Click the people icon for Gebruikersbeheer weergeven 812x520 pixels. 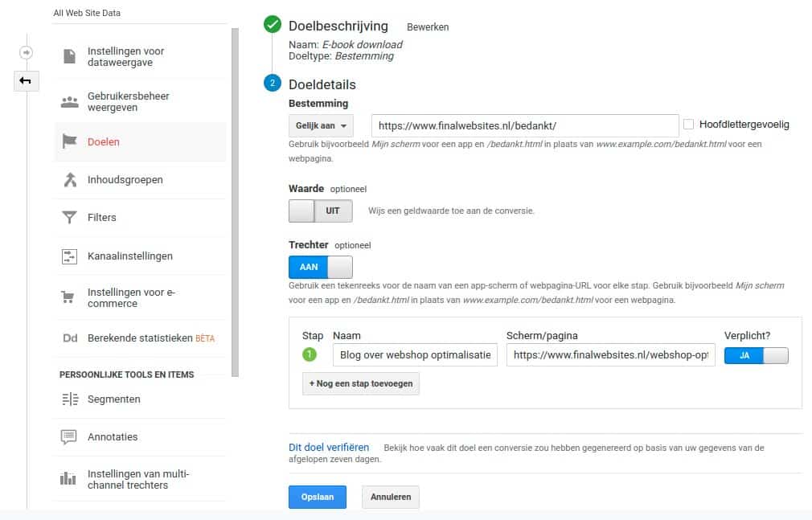[x=70, y=101]
